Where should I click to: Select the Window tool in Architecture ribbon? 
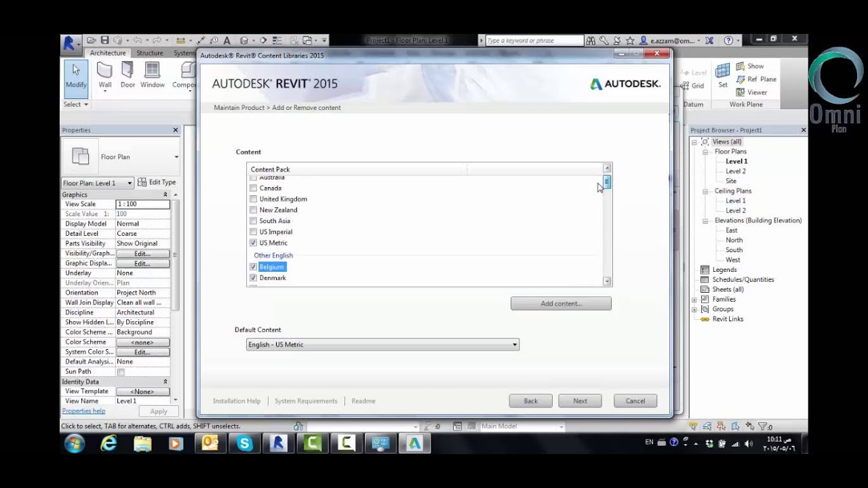[153, 75]
